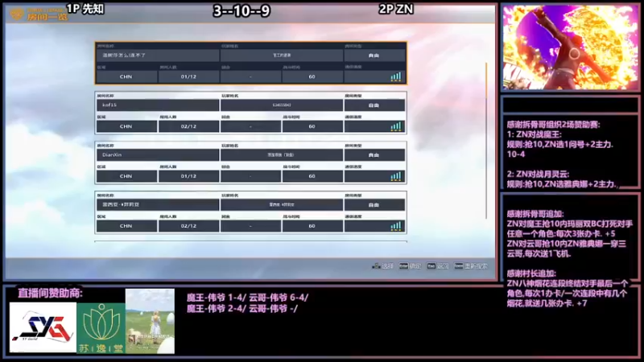
Task: Click the meadow girl sponsor image
Action: pyautogui.click(x=150, y=321)
